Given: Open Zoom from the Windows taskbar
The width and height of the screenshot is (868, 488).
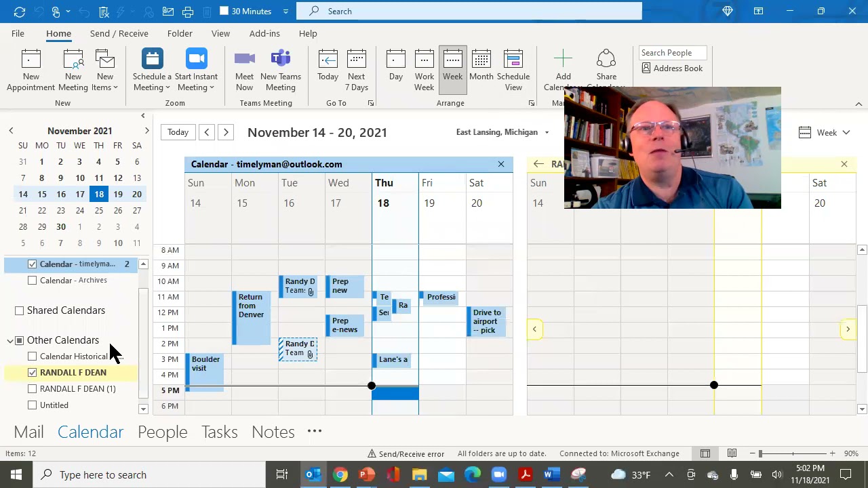Looking at the screenshot, I should coord(499,474).
